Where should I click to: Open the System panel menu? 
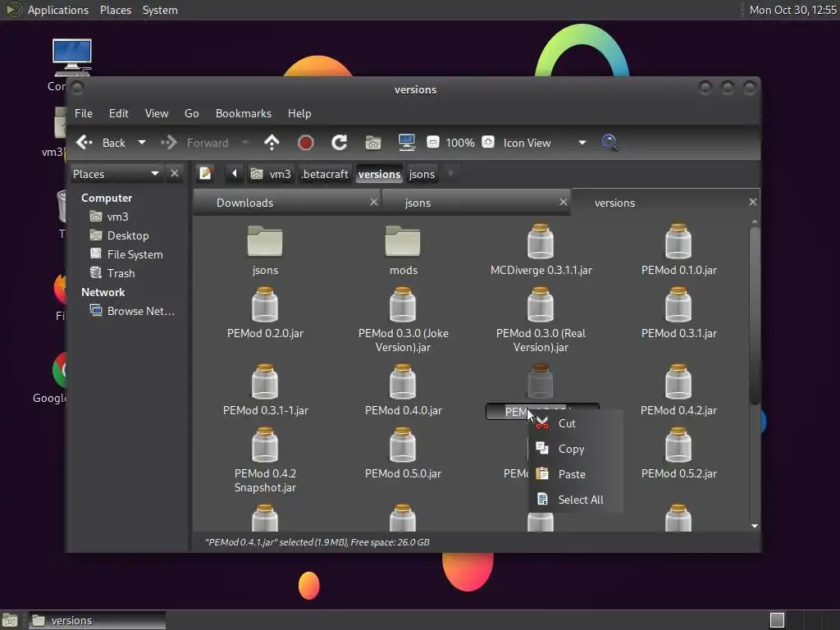pos(160,10)
